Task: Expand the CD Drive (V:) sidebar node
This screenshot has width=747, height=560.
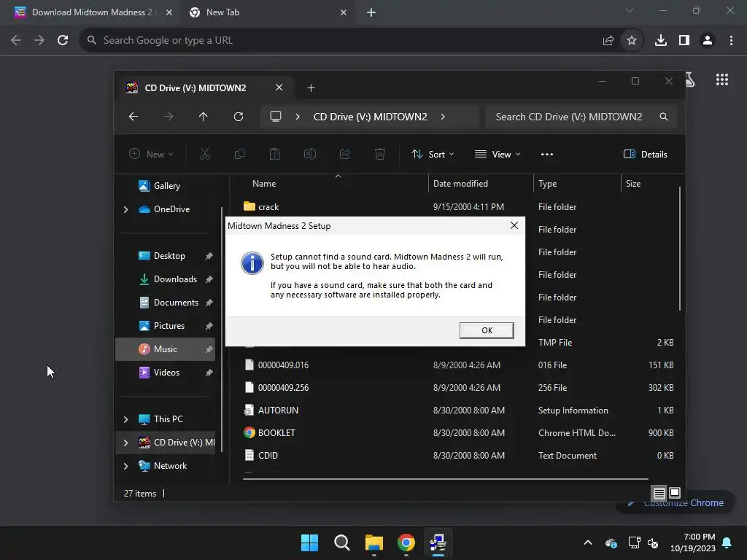Action: pyautogui.click(x=125, y=443)
